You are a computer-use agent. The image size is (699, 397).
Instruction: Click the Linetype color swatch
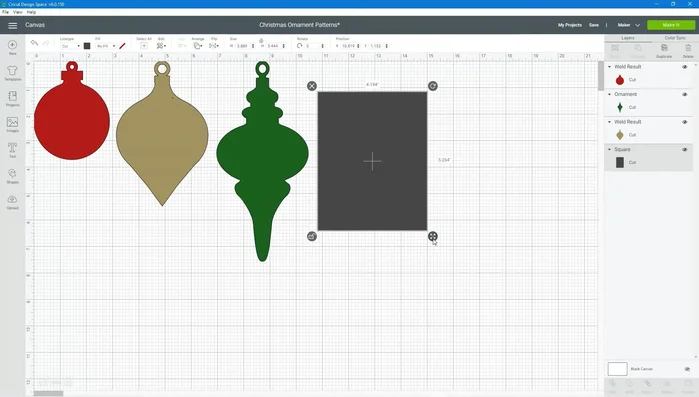87,46
